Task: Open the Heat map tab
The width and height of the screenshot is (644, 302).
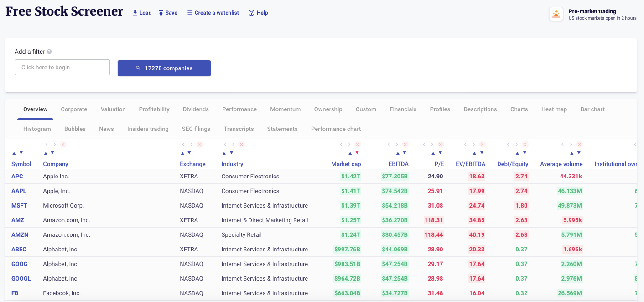Action: [x=554, y=109]
